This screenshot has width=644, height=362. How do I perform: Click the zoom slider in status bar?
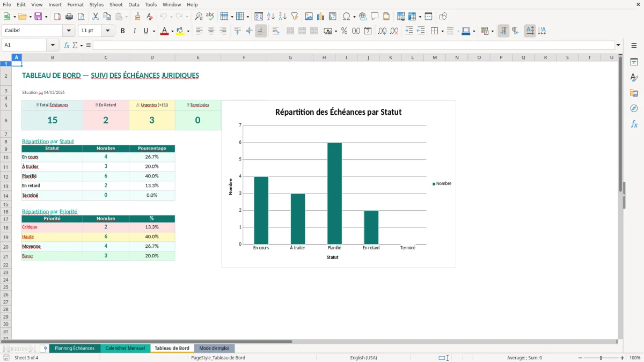tap(601, 358)
